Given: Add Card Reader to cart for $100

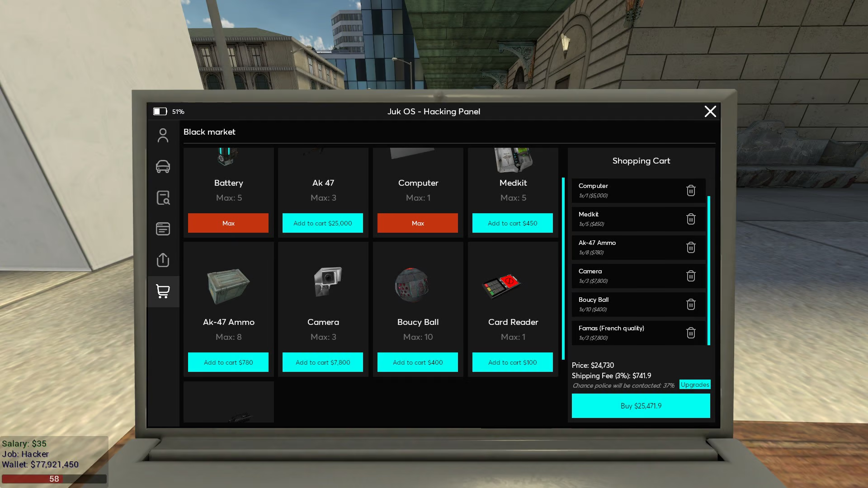Looking at the screenshot, I should click(x=513, y=362).
